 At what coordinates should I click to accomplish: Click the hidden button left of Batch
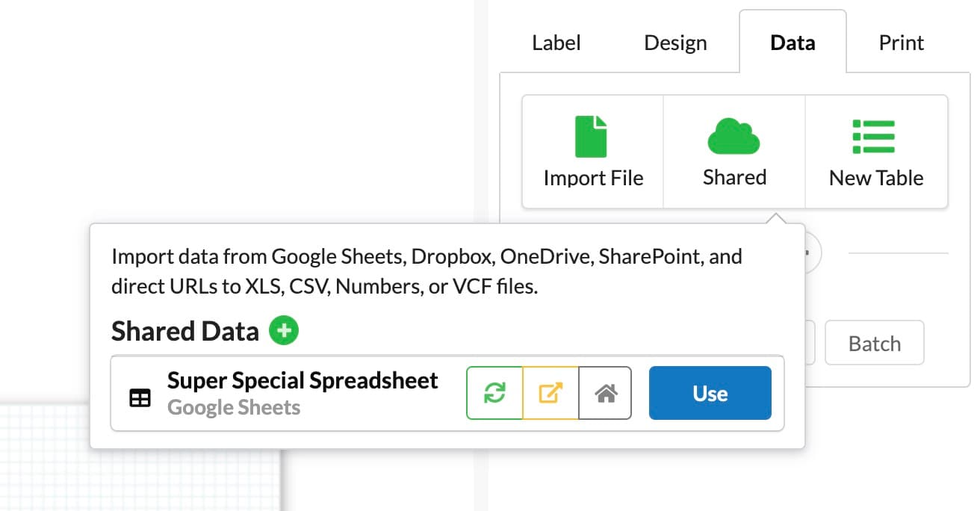click(810, 344)
